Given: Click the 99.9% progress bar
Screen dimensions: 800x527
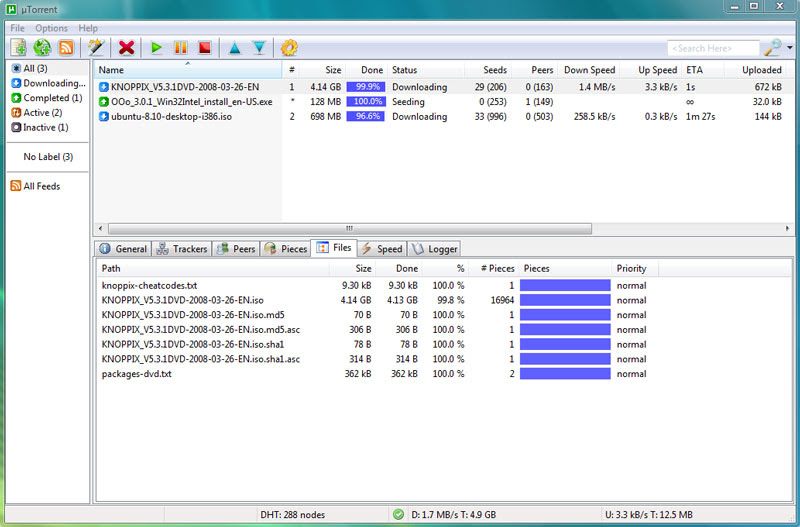Looking at the screenshot, I should pos(366,87).
